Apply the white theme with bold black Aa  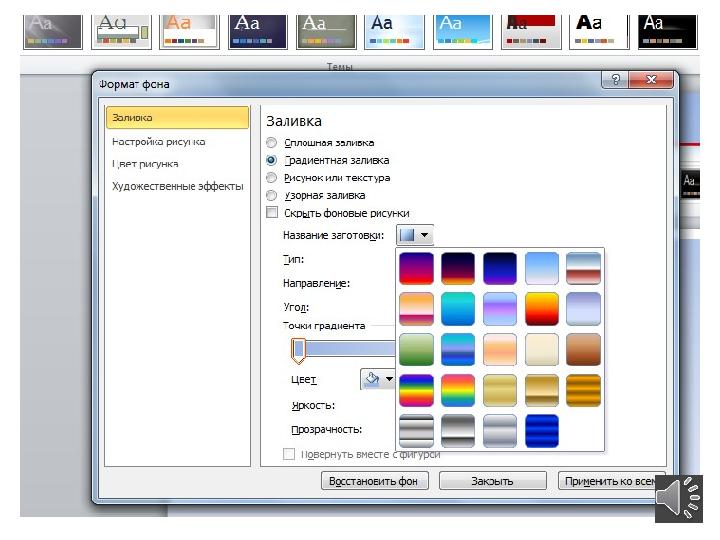(x=599, y=32)
